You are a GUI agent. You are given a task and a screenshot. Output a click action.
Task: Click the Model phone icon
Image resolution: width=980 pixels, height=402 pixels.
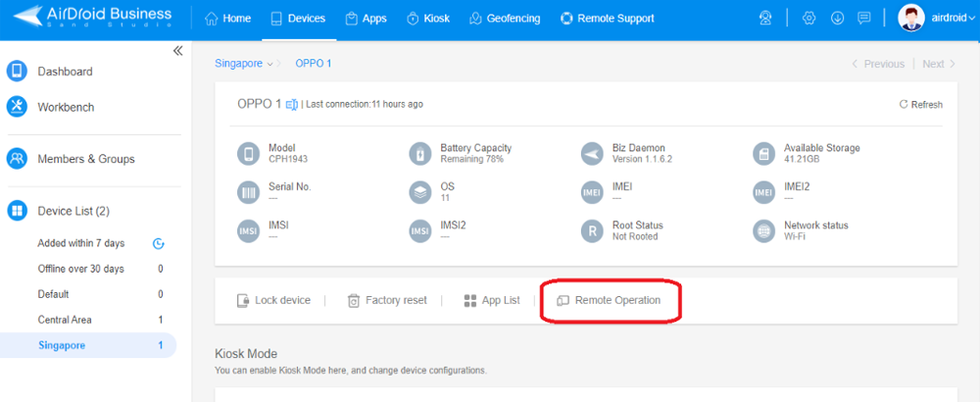point(249,153)
